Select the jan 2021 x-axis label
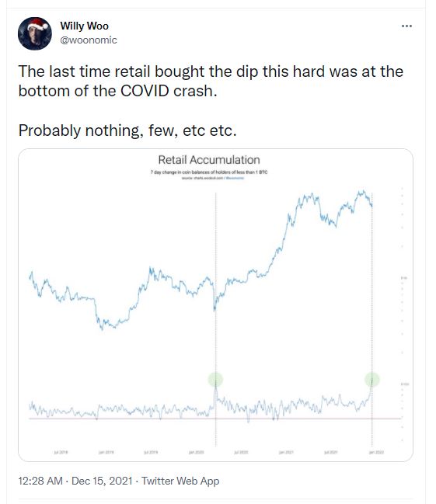436x504 pixels. pyautogui.click(x=286, y=452)
